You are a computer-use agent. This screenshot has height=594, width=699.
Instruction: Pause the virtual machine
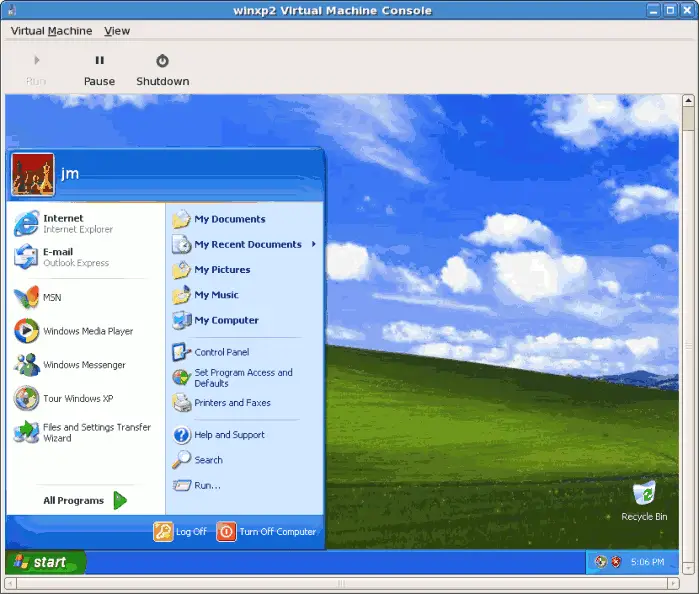tap(99, 70)
